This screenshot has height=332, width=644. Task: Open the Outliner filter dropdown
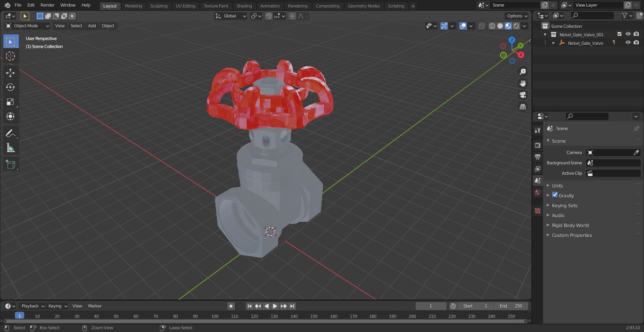coord(627,16)
